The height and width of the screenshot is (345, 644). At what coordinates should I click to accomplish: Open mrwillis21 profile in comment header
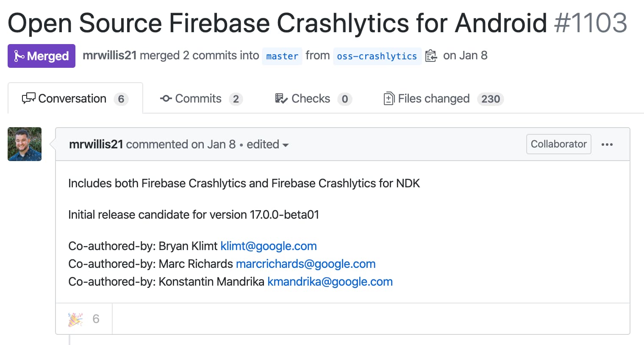click(96, 144)
